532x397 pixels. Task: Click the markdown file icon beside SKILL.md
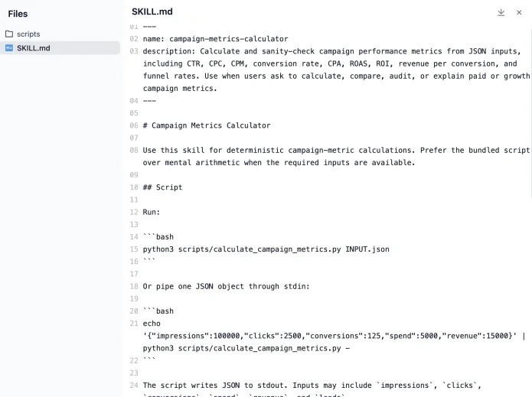(9, 48)
